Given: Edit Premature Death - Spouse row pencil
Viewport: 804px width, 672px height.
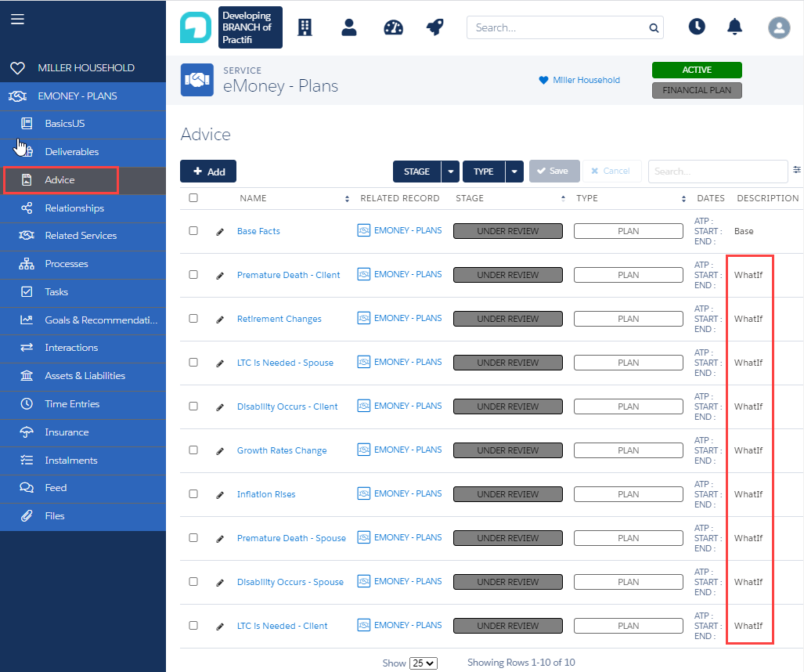Looking at the screenshot, I should (220, 539).
